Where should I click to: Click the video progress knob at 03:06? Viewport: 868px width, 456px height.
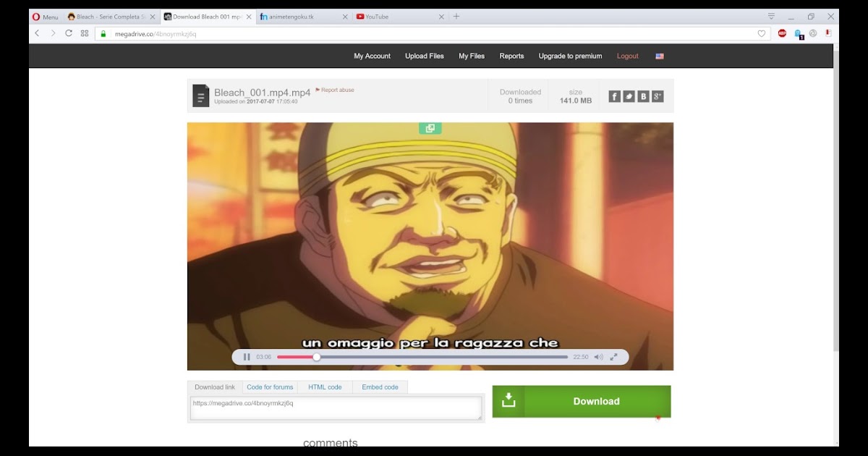(x=316, y=357)
